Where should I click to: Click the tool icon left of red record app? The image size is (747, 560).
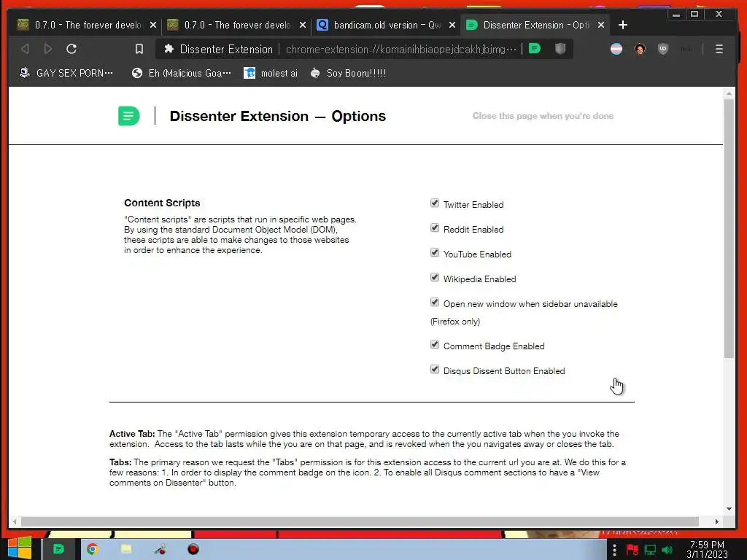160,549
